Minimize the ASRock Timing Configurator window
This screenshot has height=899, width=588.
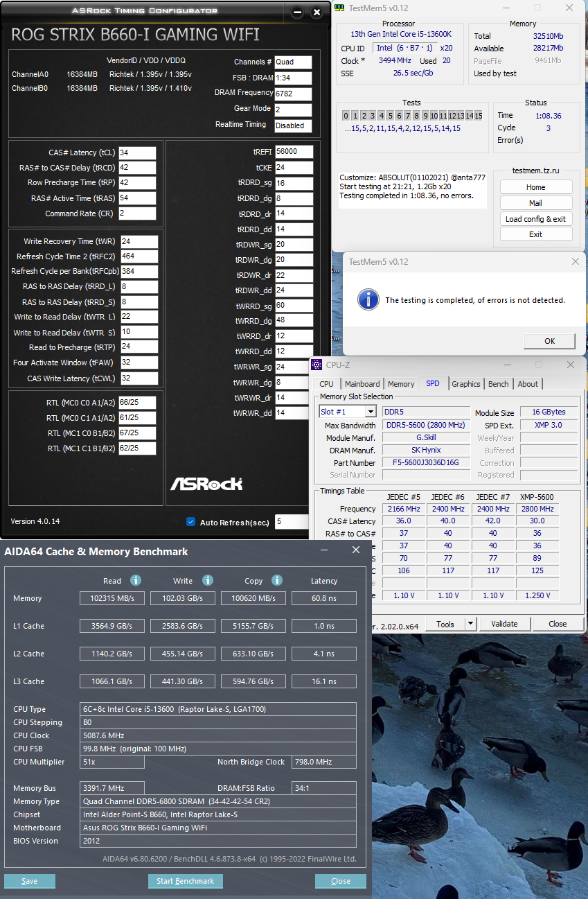297,12
